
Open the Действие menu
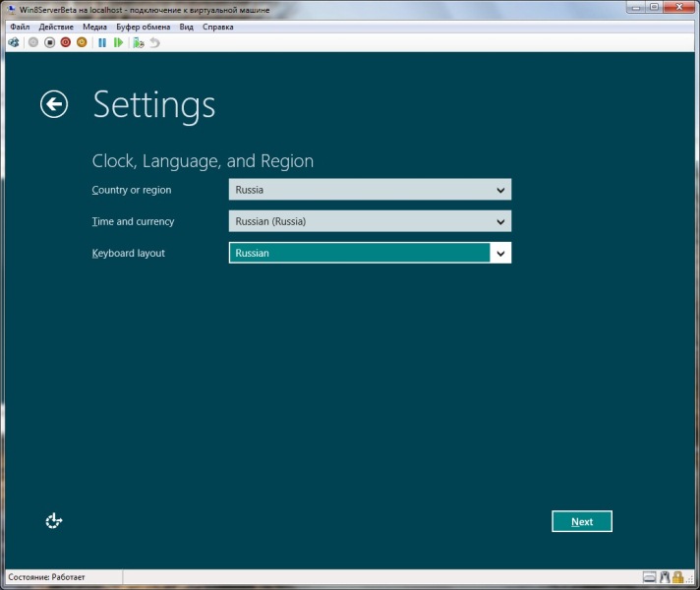tap(56, 28)
